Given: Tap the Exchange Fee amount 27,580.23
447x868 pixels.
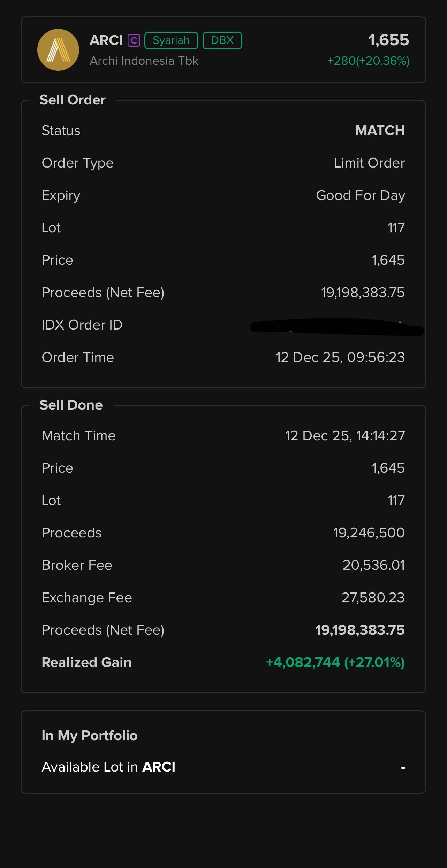Looking at the screenshot, I should pos(373,598).
